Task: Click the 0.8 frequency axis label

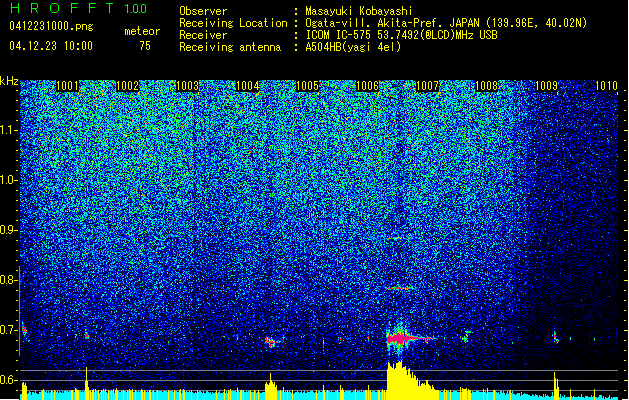Action: 8,280
